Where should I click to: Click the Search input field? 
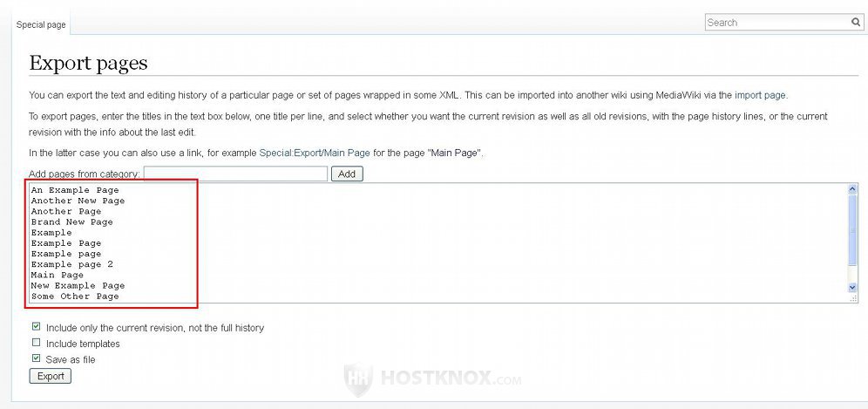pos(777,22)
